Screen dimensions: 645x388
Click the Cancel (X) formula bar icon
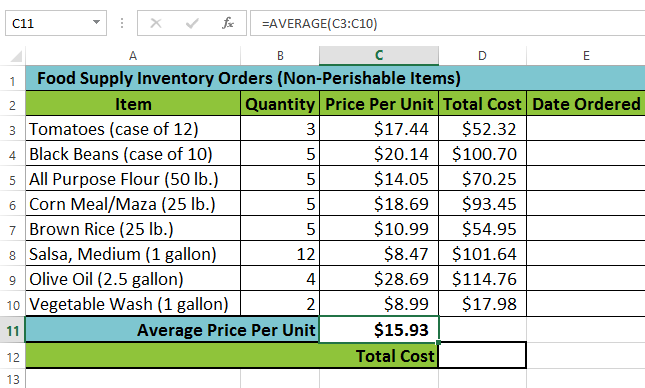155,23
